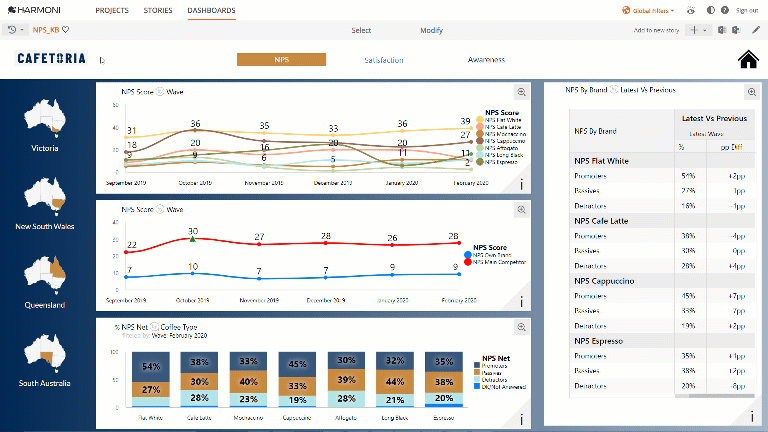Click the Flat White 54% bar segment
The image size is (768, 432).
pyautogui.click(x=151, y=367)
